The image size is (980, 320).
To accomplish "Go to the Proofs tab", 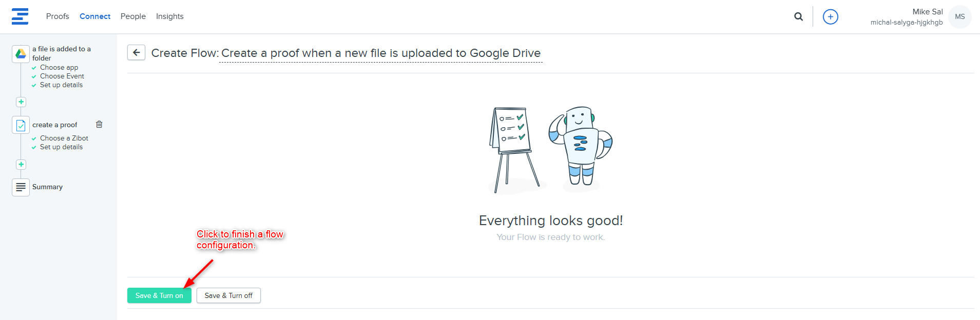I will tap(57, 16).
